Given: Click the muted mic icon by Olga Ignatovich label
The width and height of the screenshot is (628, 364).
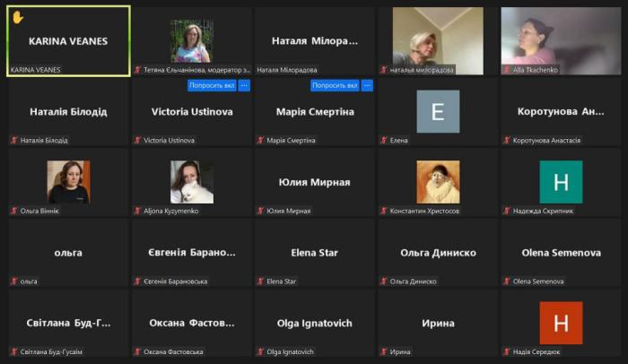Looking at the screenshot, I should pos(261,352).
